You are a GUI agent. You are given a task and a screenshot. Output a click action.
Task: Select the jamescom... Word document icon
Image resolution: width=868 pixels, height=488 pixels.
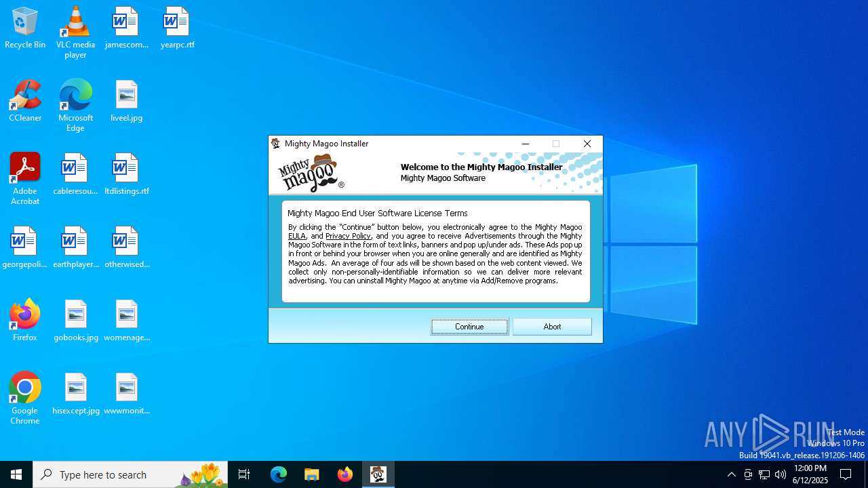pos(126,28)
